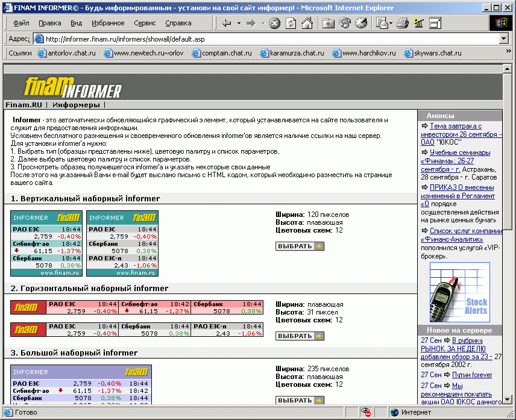Open the 'Тема завтрака с инвестором' announcement link
Image resolution: width=516 pixels, height=420 pixels.
click(x=460, y=134)
